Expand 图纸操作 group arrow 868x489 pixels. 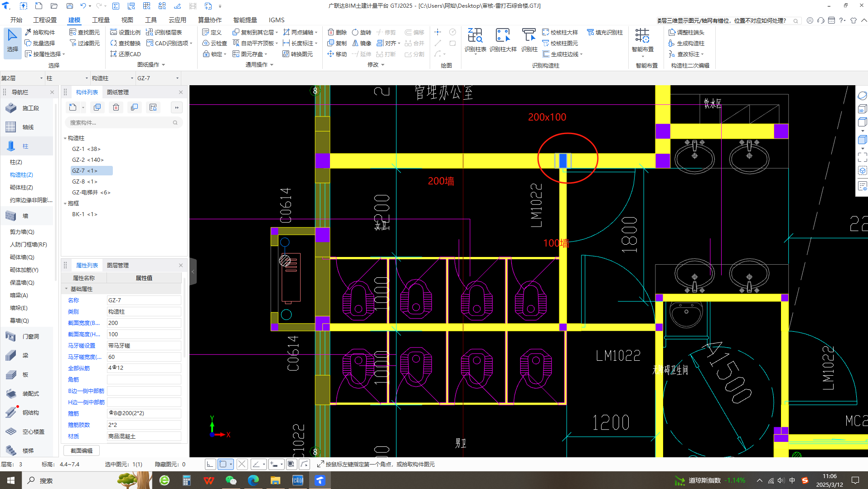point(164,65)
